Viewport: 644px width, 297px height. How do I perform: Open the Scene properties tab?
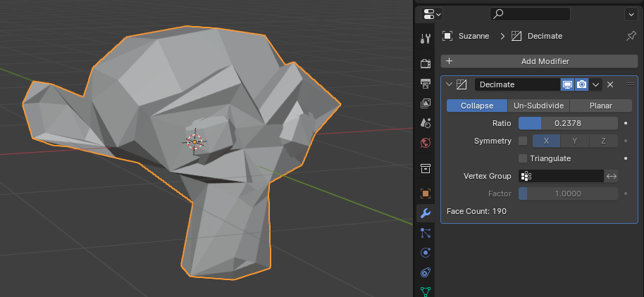click(426, 123)
